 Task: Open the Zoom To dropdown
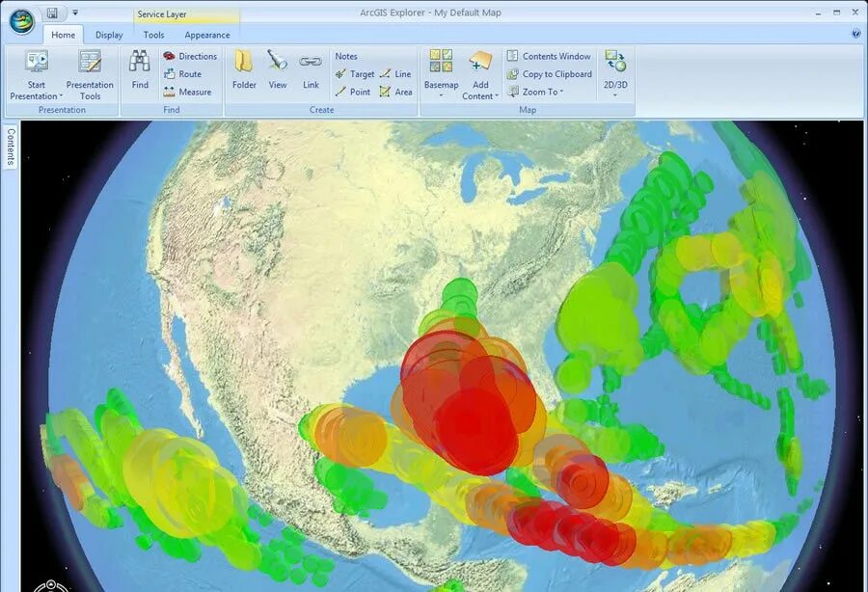pyautogui.click(x=535, y=92)
